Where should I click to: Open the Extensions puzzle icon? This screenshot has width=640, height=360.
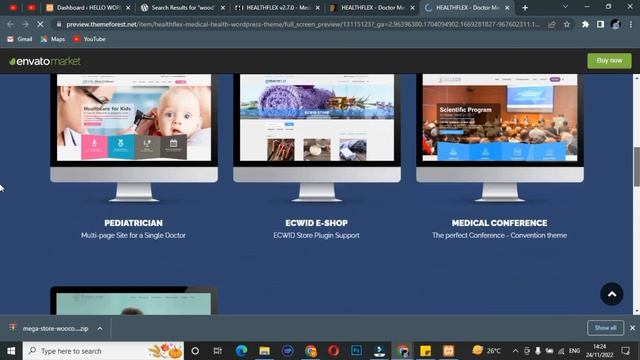click(x=585, y=24)
